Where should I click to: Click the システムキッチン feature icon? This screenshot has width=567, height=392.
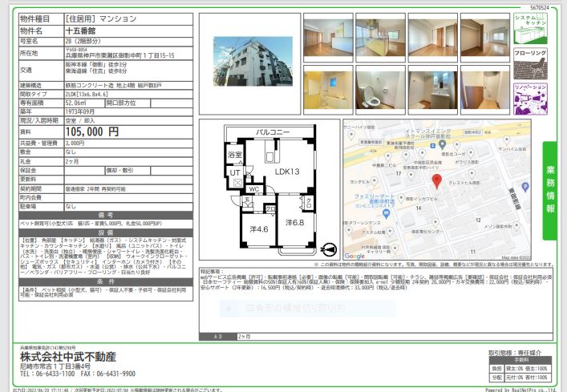point(530,29)
